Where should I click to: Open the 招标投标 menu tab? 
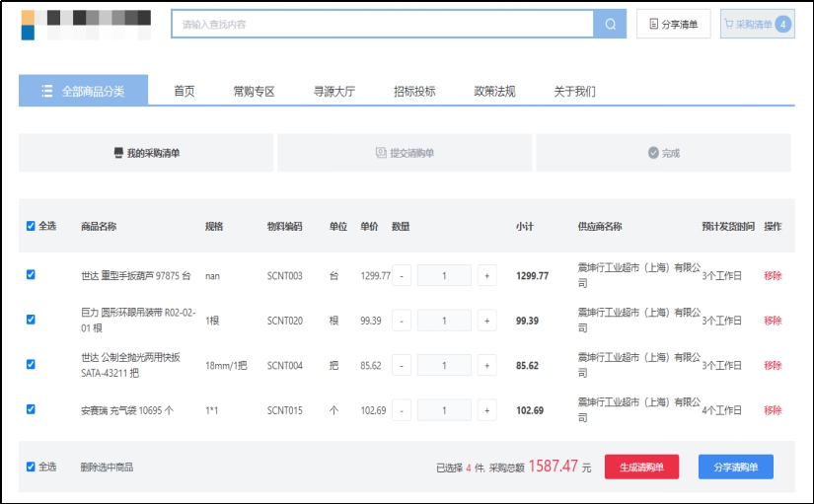pyautogui.click(x=414, y=92)
